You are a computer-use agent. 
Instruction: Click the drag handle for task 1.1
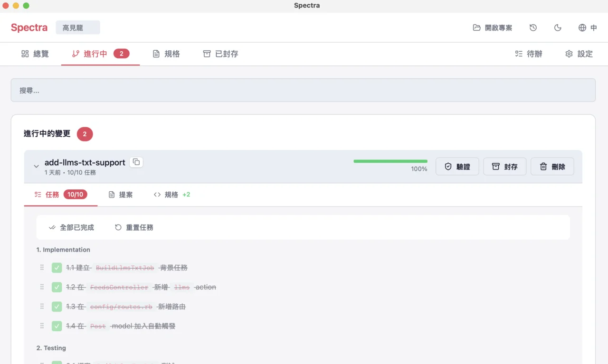click(x=42, y=268)
